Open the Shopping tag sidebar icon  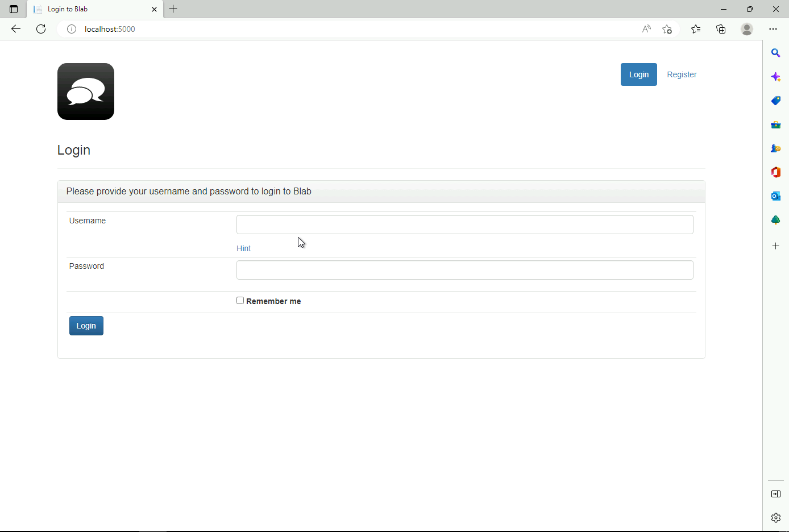coord(776,101)
